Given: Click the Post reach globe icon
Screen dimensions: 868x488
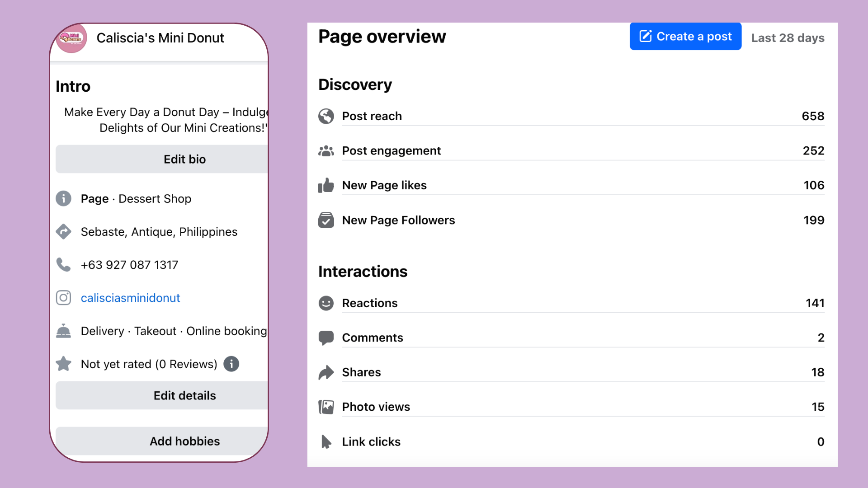Looking at the screenshot, I should (326, 116).
